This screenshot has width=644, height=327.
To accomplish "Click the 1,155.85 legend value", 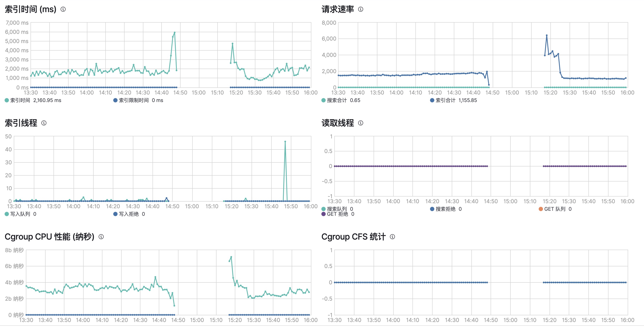I will point(468,100).
